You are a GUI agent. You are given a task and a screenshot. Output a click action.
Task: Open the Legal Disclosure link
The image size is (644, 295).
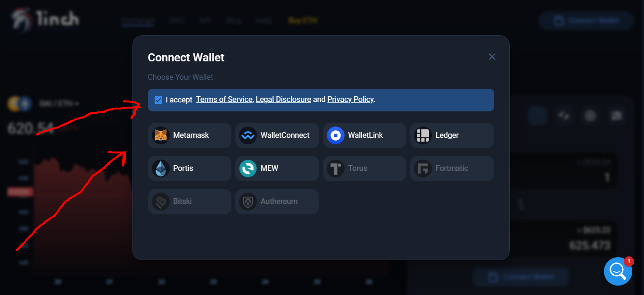[x=283, y=100]
